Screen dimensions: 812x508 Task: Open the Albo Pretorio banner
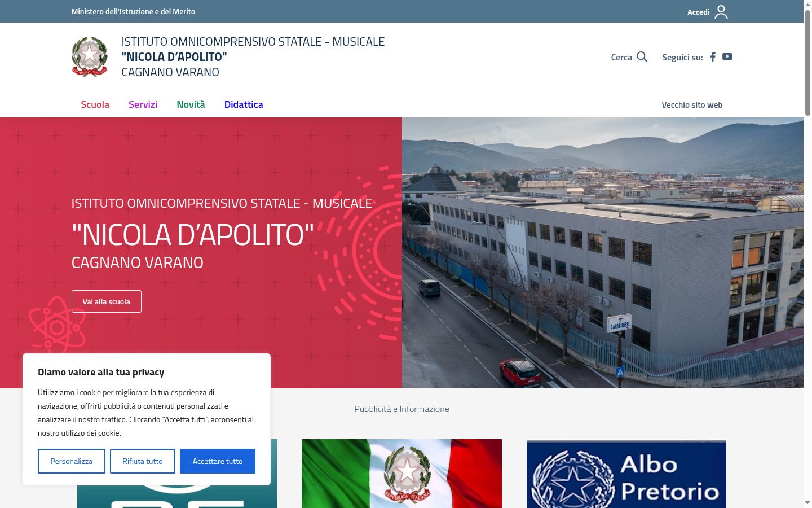coord(626,474)
